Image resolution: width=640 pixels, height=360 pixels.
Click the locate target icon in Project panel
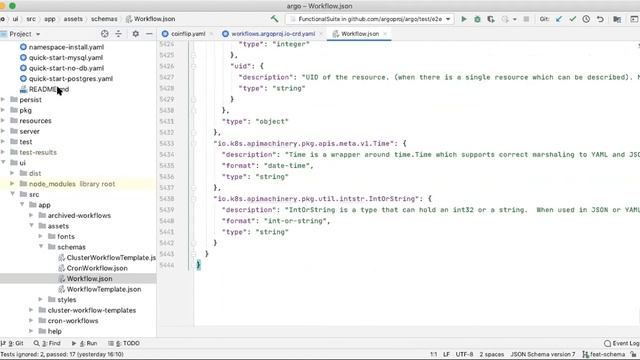[104, 34]
